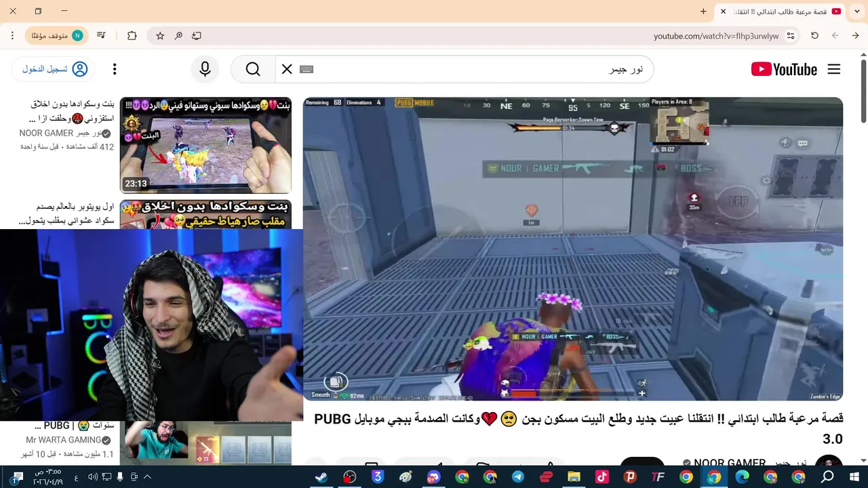The width and height of the screenshot is (868, 488).
Task: Open Windows Start menu
Action: 854,477
